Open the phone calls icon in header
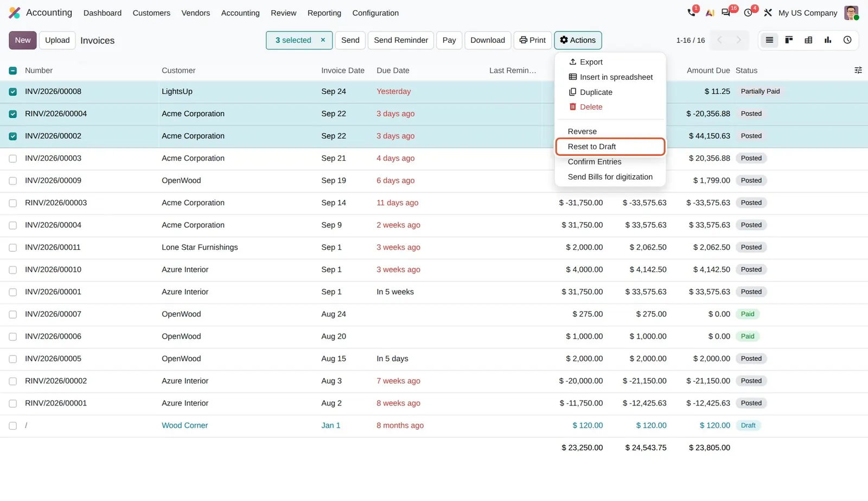The image size is (868, 501). [692, 12]
